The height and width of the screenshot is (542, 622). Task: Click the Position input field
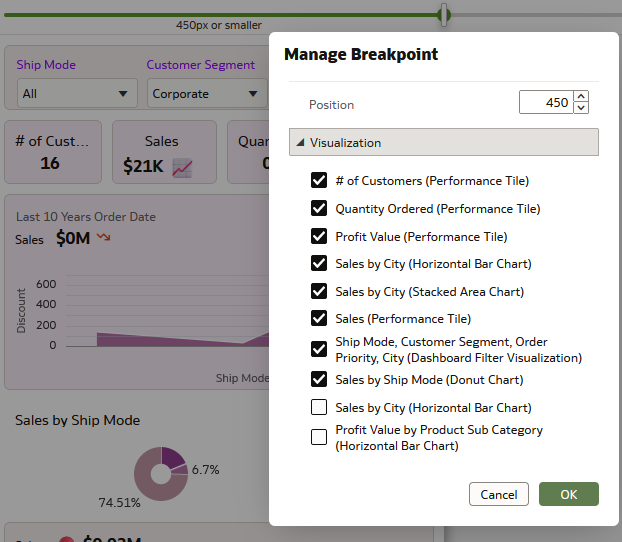tap(546, 102)
